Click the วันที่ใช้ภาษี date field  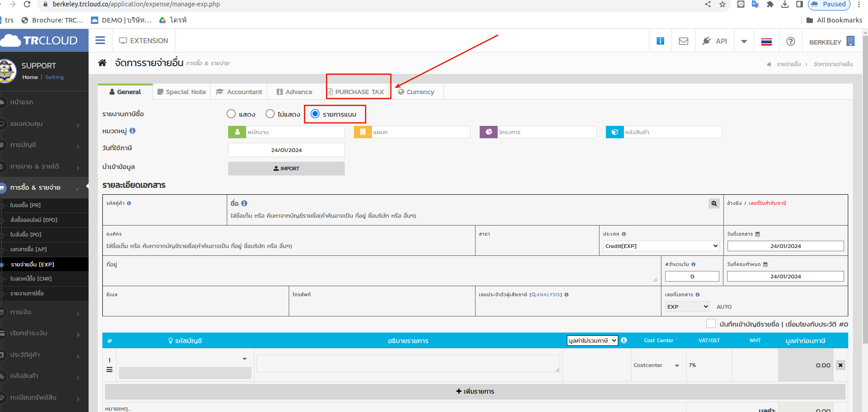click(x=286, y=150)
